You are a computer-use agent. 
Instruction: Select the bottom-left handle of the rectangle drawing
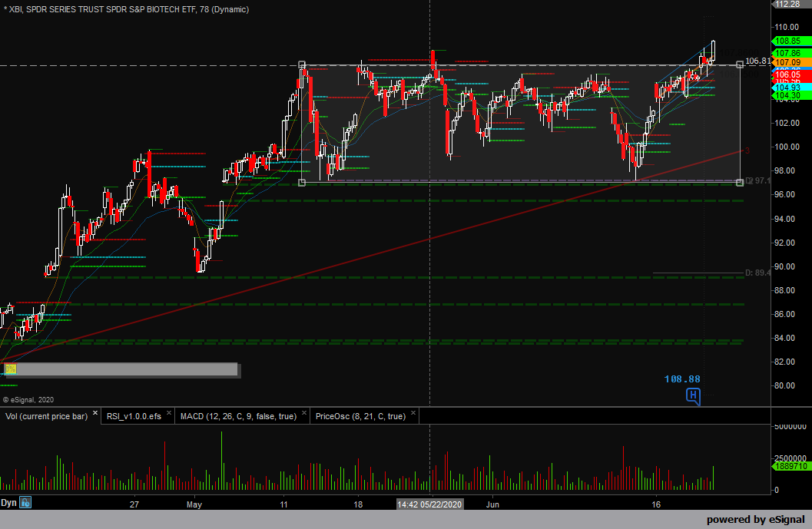coord(302,182)
